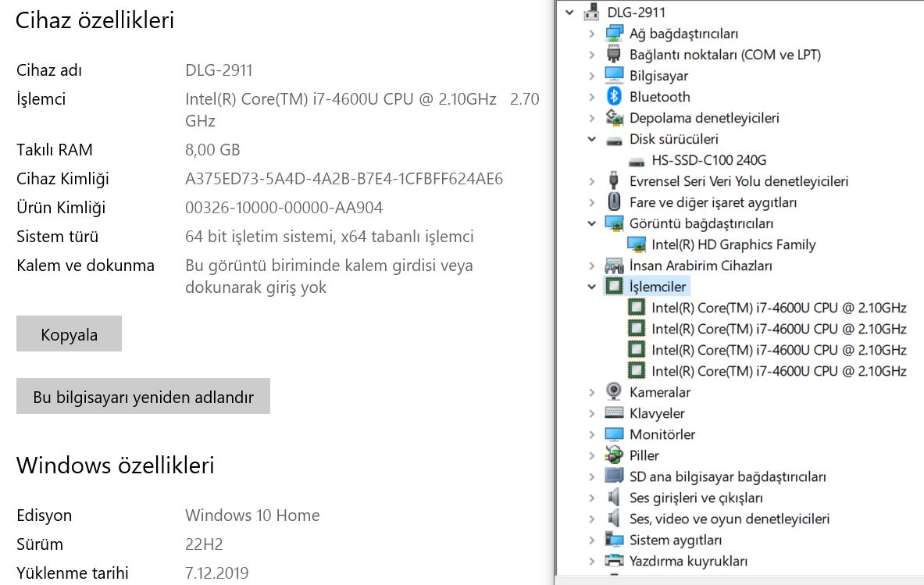Expand the Bluetooth category
Screen dimensions: 924x585
pos(591,97)
